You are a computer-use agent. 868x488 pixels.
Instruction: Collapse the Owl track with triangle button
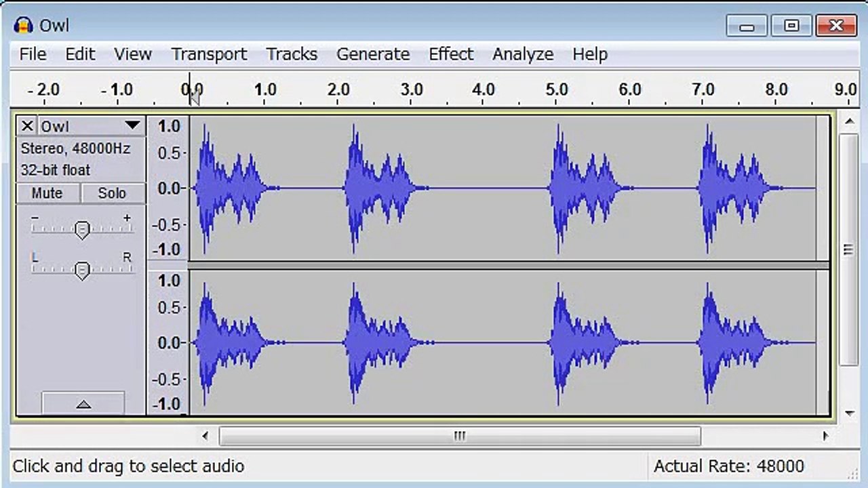[x=83, y=404]
